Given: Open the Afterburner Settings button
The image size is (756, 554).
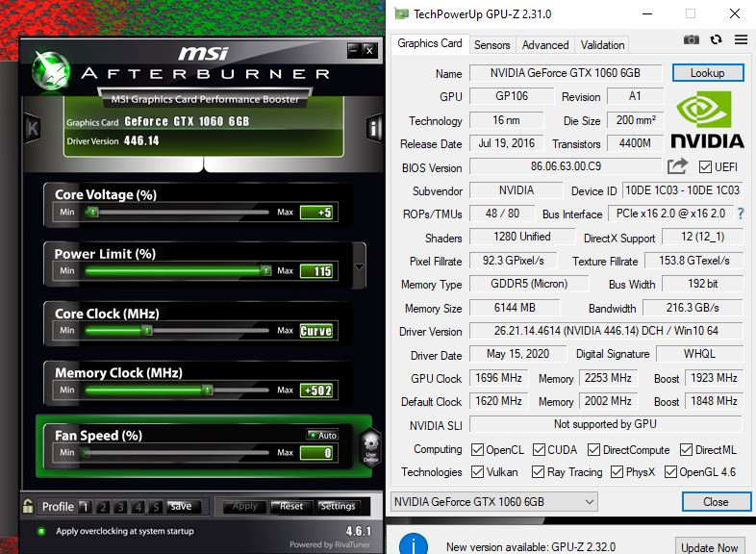Looking at the screenshot, I should click(x=338, y=506).
